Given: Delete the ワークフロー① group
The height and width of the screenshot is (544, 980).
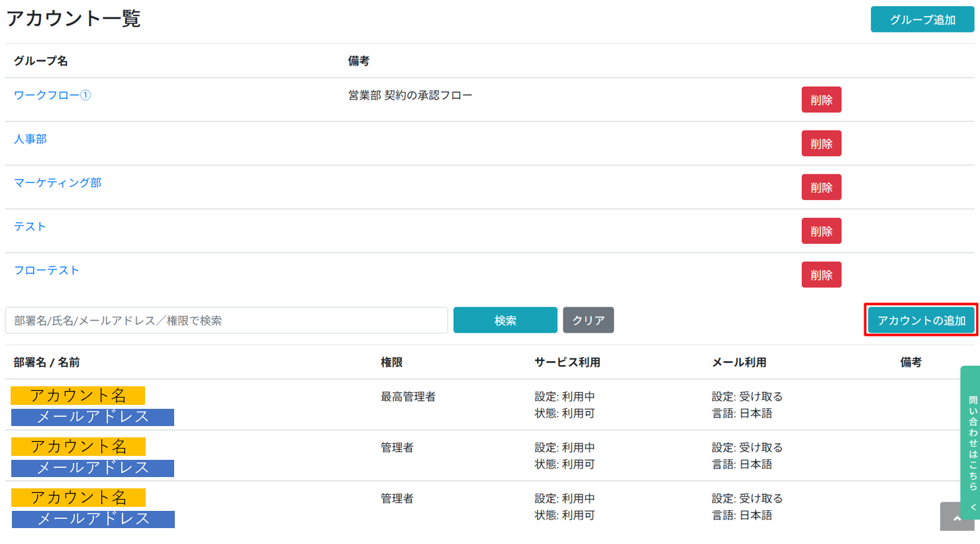Looking at the screenshot, I should (821, 99).
